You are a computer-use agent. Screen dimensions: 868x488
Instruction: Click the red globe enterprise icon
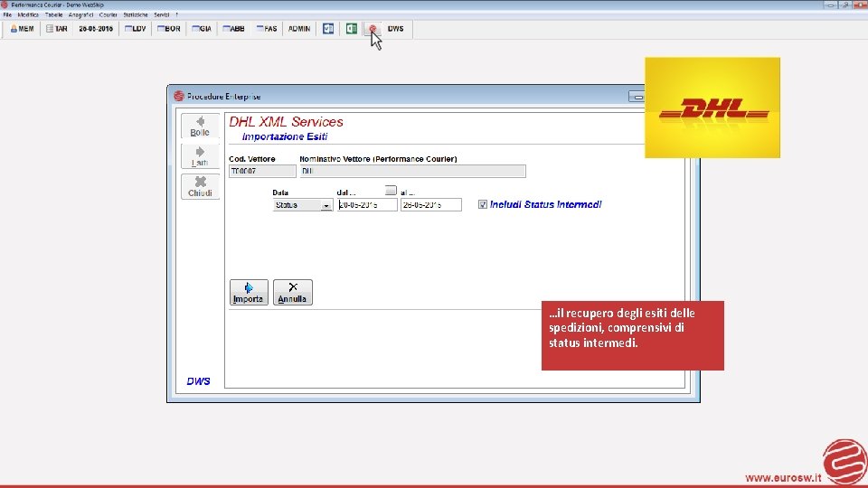point(373,29)
